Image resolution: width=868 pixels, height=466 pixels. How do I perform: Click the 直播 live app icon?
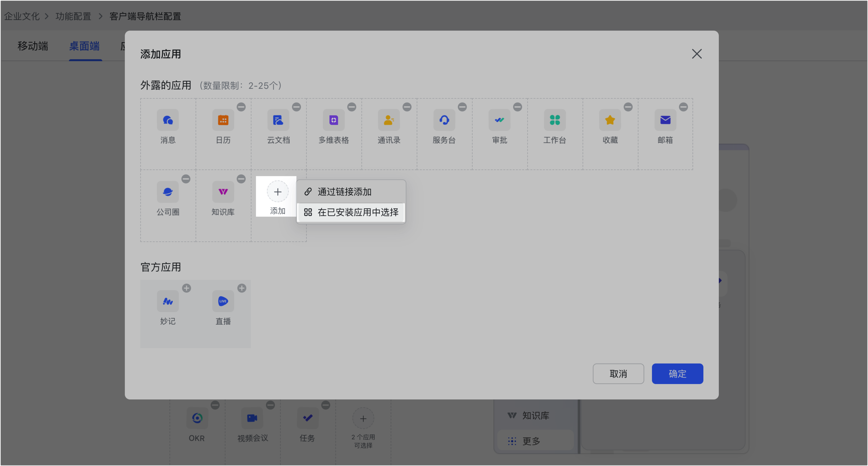(x=223, y=301)
